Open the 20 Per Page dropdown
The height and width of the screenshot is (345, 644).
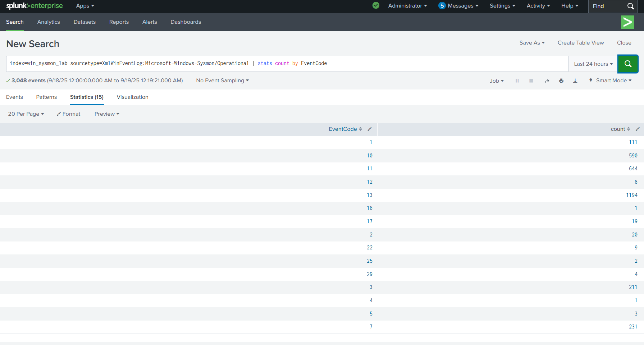(26, 114)
